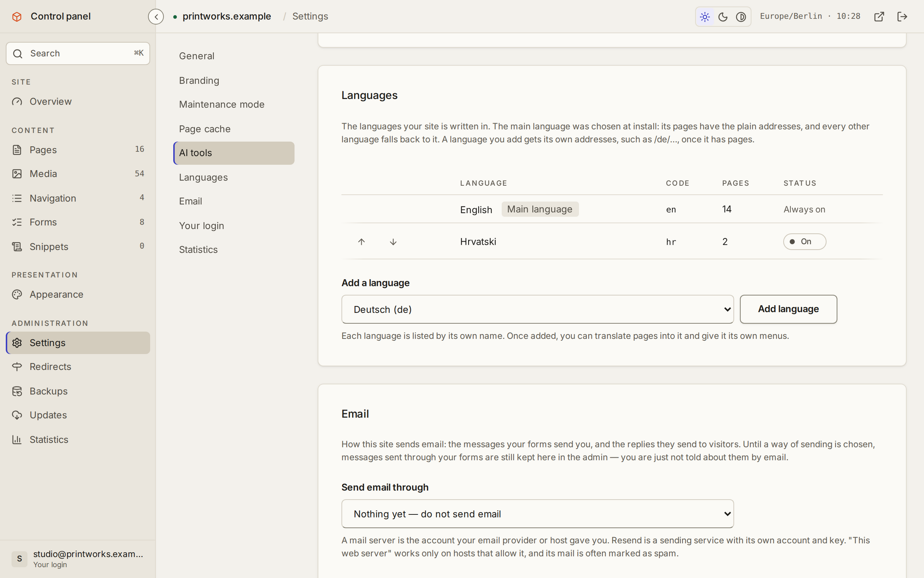
Task: Move Hrvatski down with the arrow
Action: [393, 242]
